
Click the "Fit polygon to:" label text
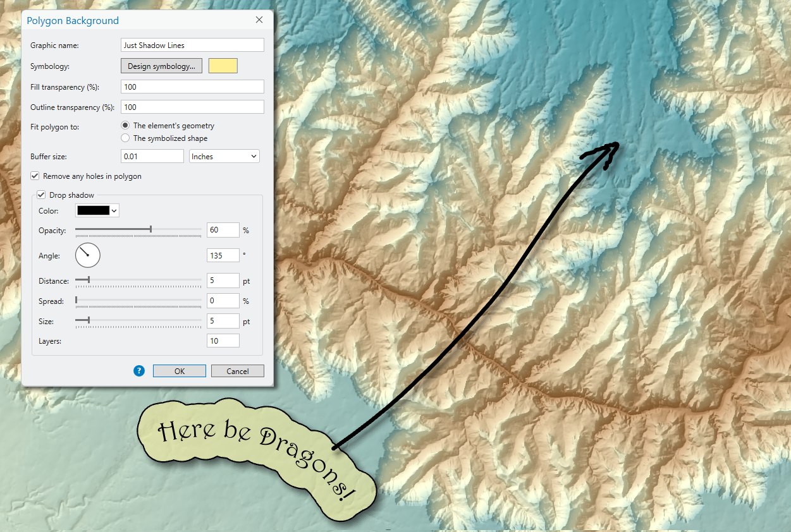point(55,127)
